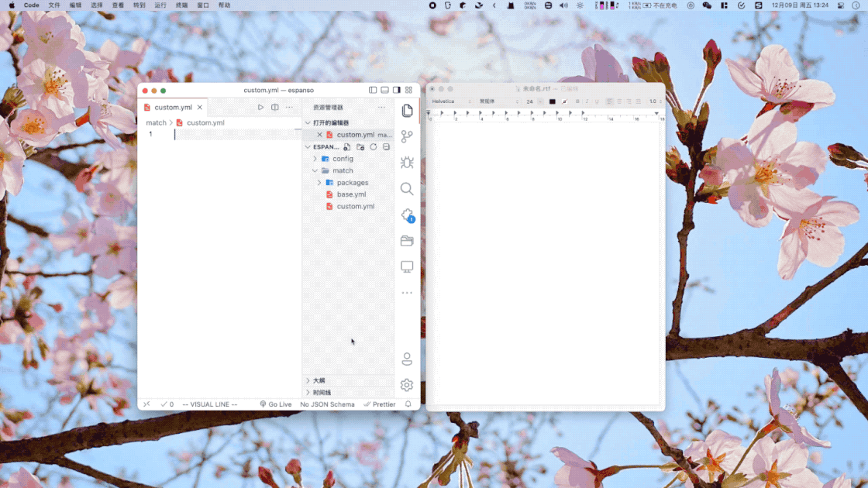Viewport: 868px width, 488px height.
Task: Toggle bold formatting in TextEdit
Action: coord(577,101)
